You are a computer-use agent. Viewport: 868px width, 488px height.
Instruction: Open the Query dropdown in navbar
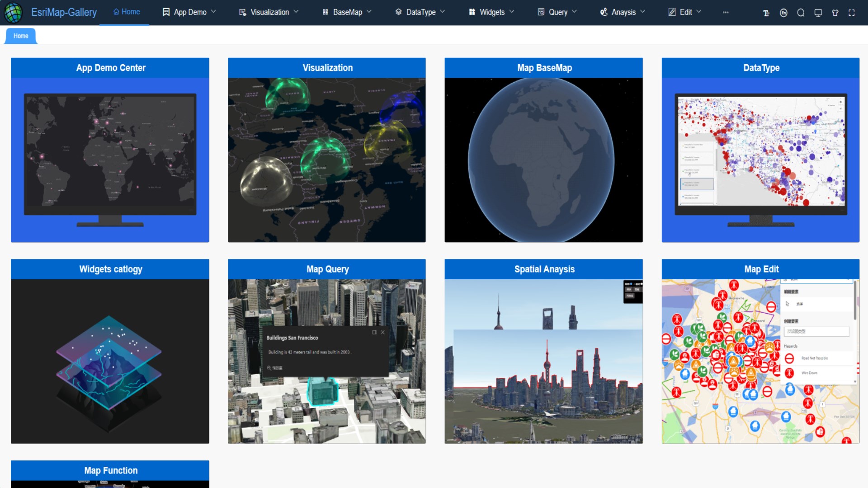(557, 12)
